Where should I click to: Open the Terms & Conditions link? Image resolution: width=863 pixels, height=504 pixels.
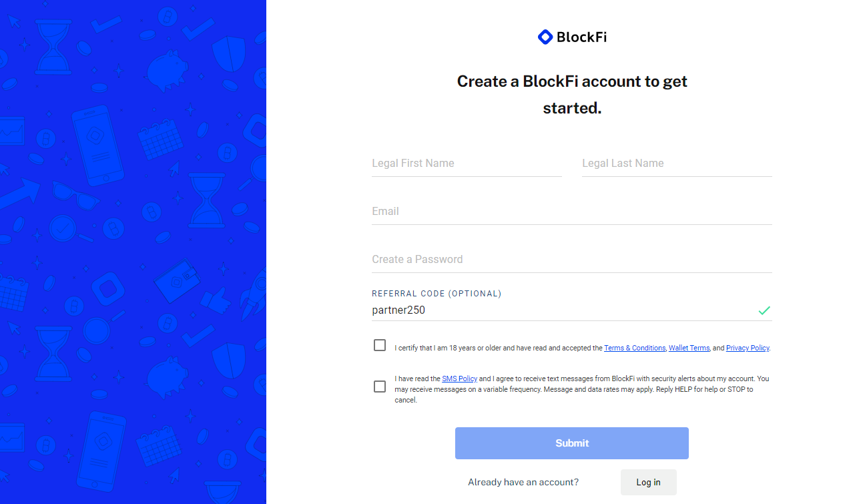[634, 348]
